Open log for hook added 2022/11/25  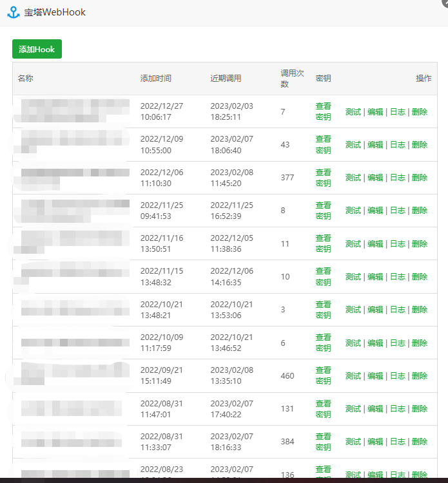tap(397, 211)
